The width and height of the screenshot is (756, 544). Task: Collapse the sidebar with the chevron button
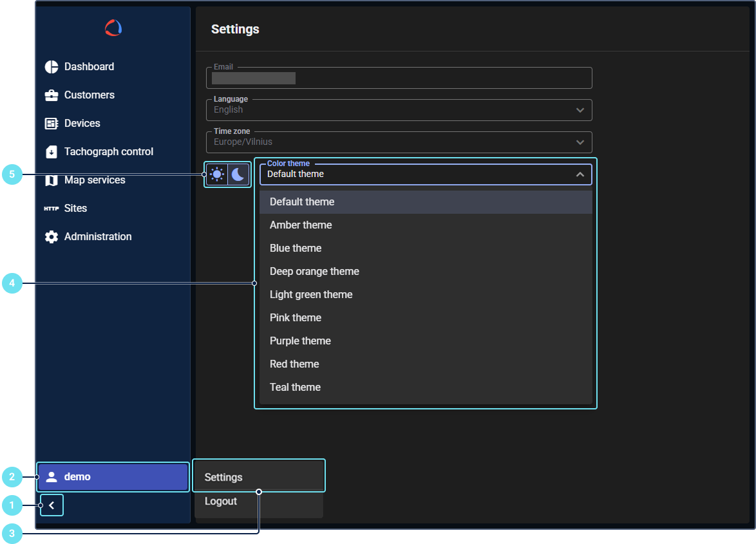(x=52, y=505)
